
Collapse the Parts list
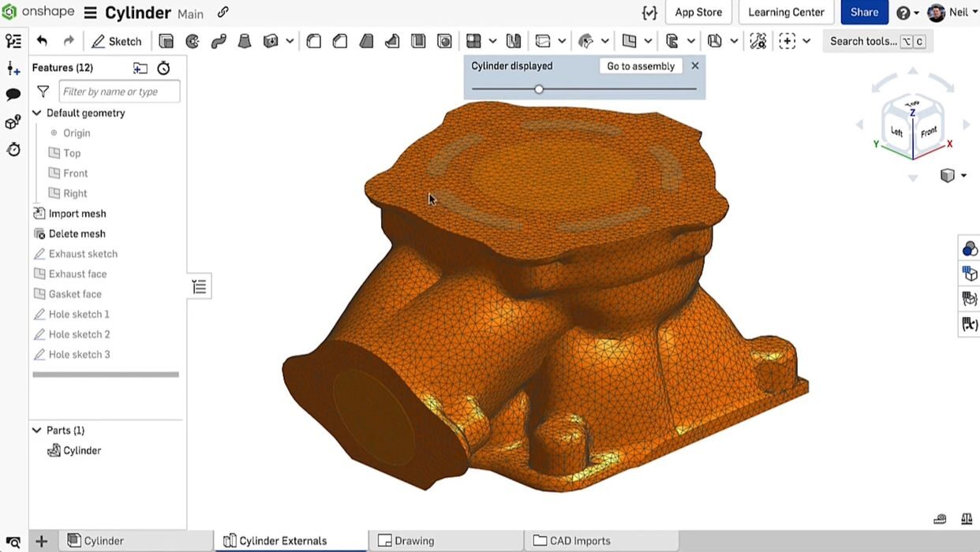point(36,430)
